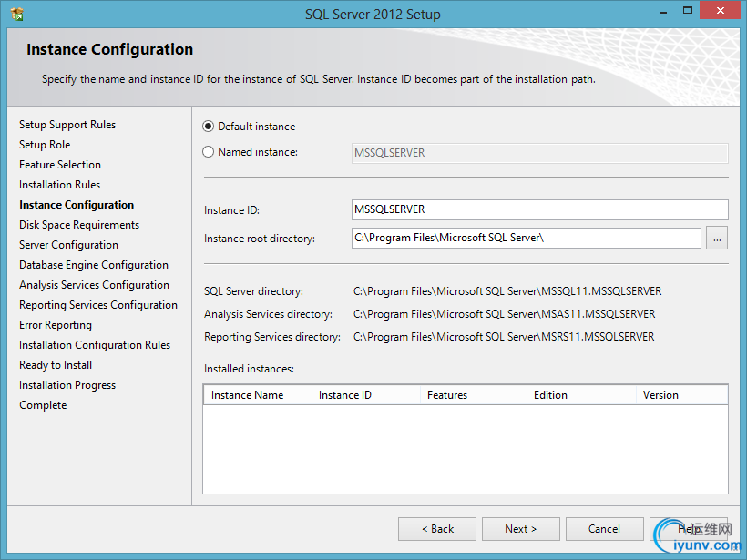Click Server Configuration in step list
The width and height of the screenshot is (747, 560).
click(68, 245)
